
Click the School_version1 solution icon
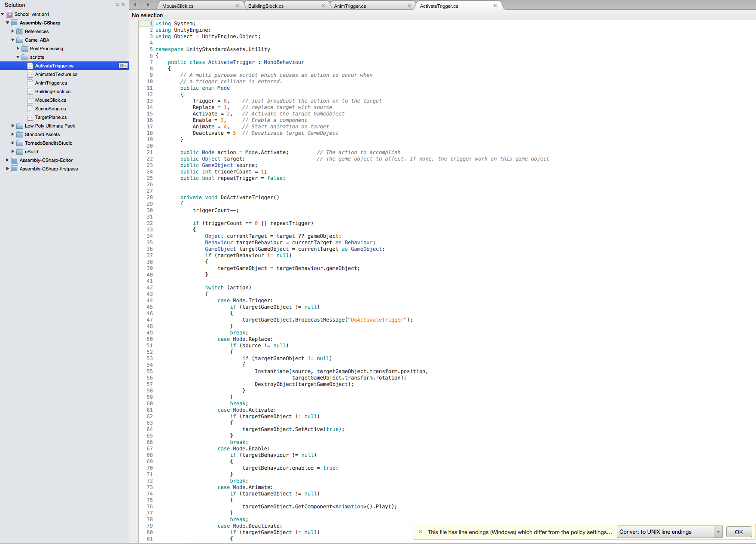[9, 14]
